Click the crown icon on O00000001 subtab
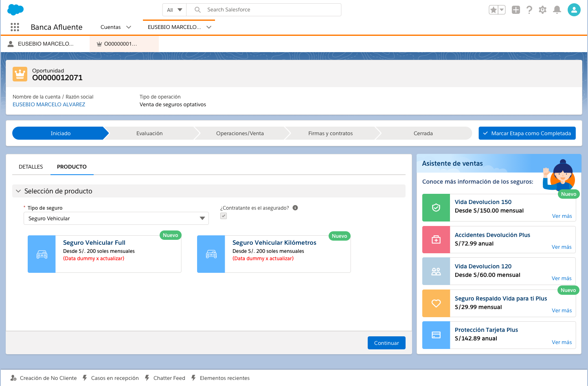The image size is (588, 386). point(99,44)
